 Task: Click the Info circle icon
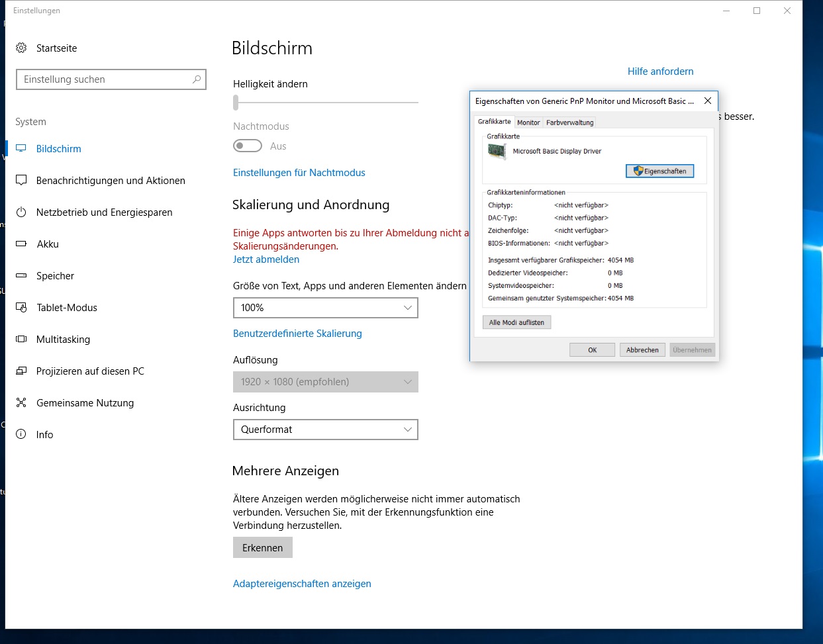[x=21, y=434]
